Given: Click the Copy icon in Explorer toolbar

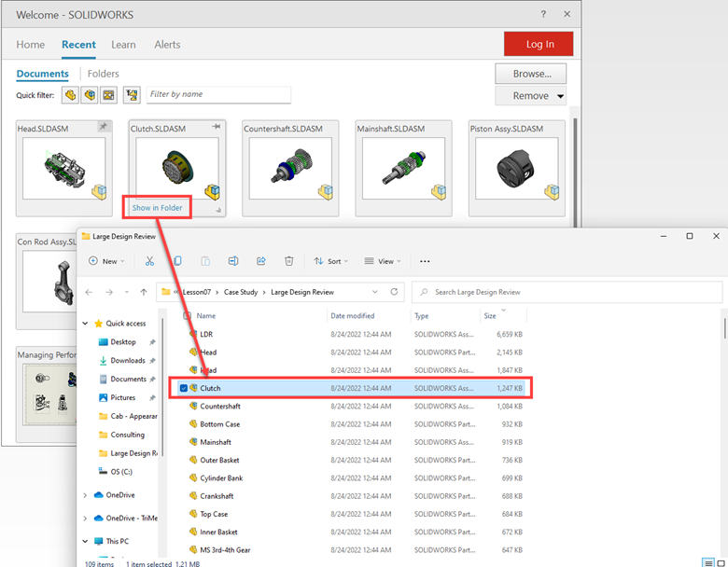Looking at the screenshot, I should [177, 261].
